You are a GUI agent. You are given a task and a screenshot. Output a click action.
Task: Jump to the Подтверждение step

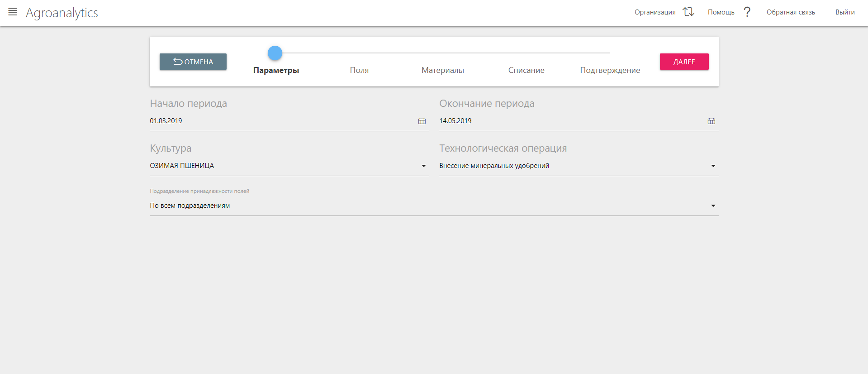point(610,70)
